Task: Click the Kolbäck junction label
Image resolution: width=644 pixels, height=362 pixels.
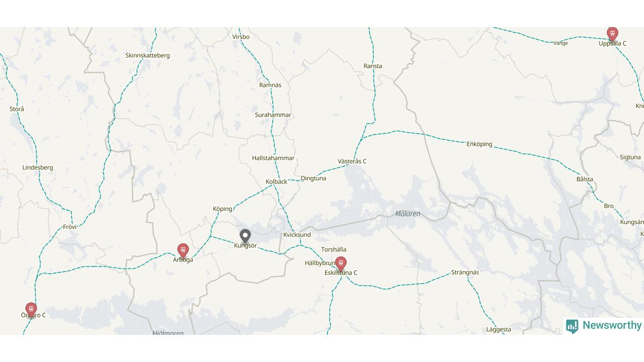Action: tap(276, 182)
